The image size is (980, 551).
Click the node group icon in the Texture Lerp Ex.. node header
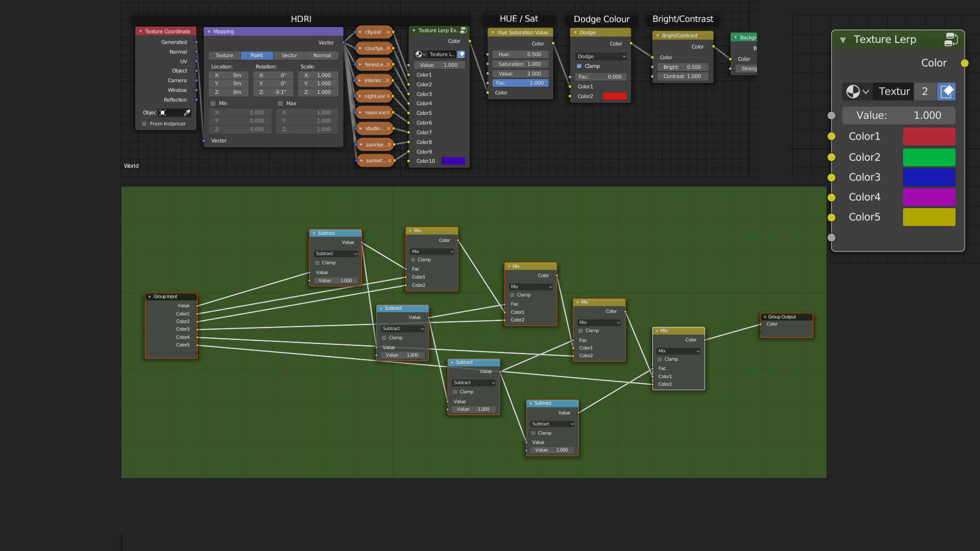point(463,31)
